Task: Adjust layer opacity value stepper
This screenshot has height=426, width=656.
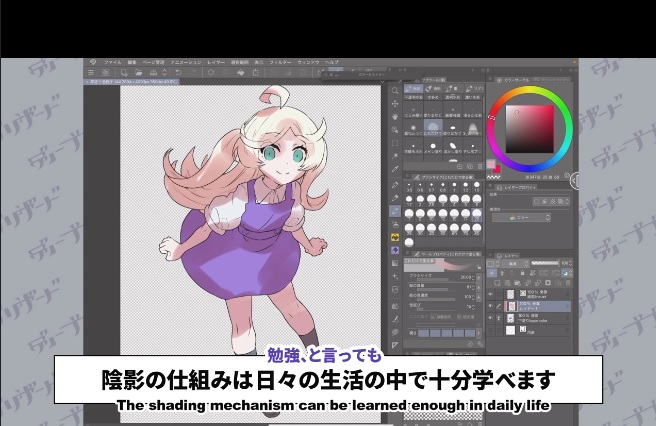Action: click(571, 263)
